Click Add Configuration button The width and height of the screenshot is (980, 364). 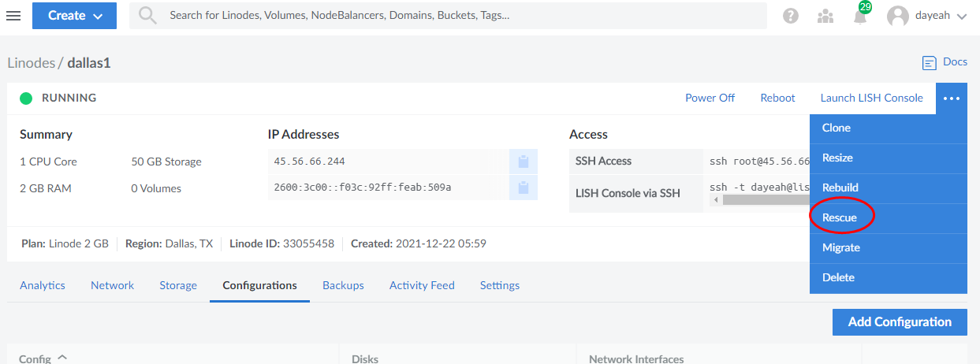click(900, 321)
